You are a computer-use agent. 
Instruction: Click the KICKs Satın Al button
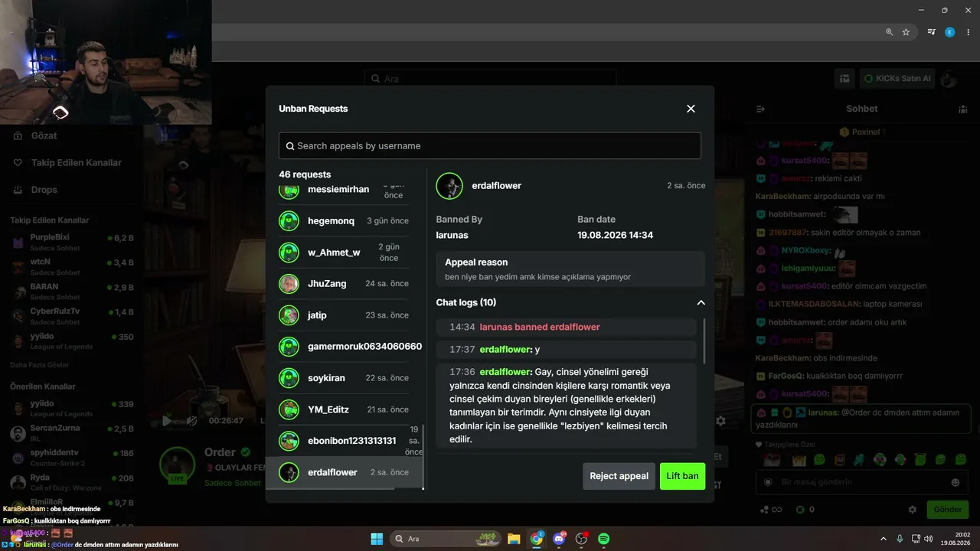(897, 78)
